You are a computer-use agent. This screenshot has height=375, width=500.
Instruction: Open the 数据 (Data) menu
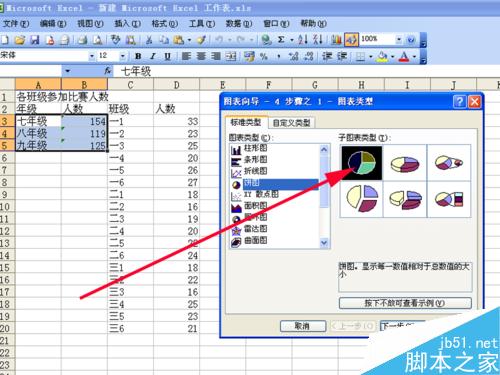[x=239, y=23]
